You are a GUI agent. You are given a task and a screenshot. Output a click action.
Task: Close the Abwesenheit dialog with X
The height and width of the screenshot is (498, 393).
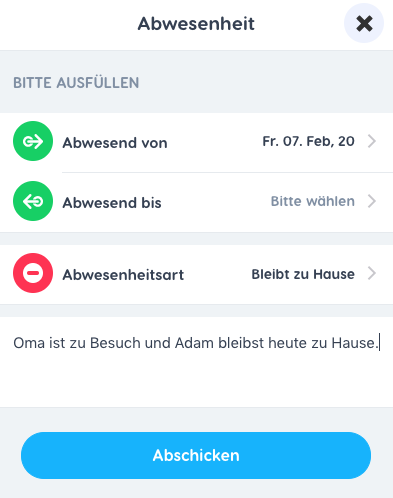tap(364, 23)
